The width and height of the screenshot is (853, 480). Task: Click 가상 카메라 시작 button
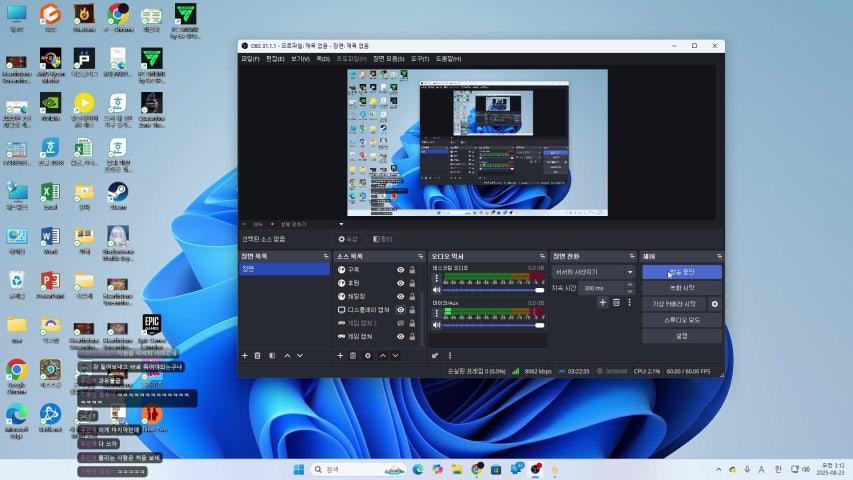coord(673,304)
